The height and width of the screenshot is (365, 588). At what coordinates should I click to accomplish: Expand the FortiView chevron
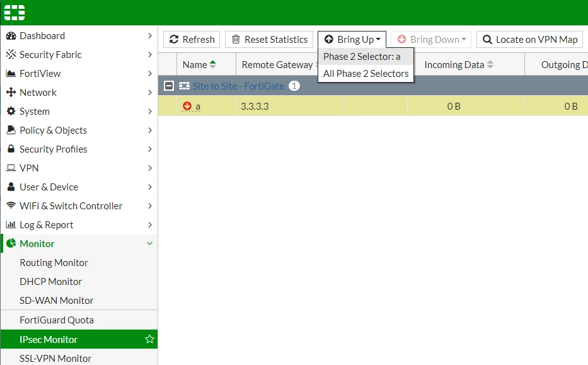tap(150, 74)
